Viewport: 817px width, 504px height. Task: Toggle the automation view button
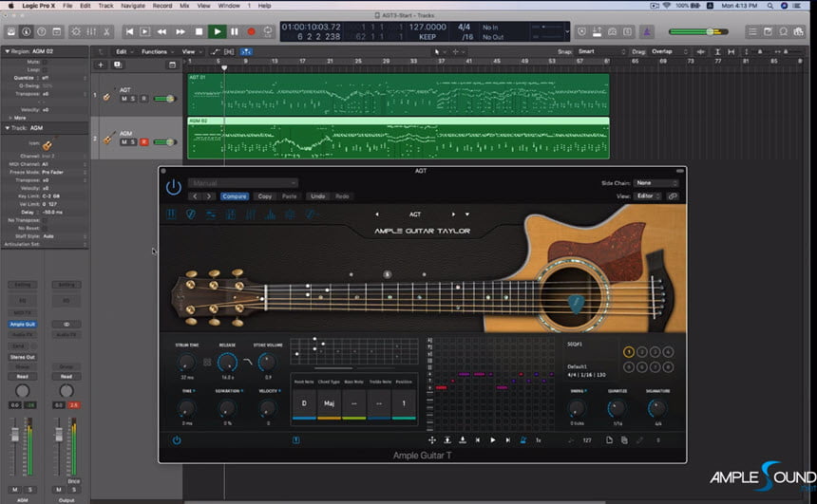pos(216,51)
